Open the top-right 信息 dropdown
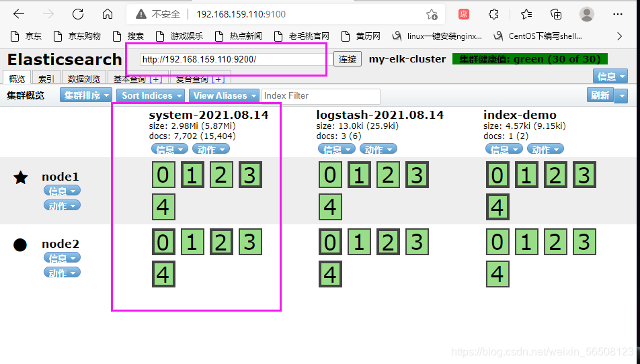 [610, 76]
